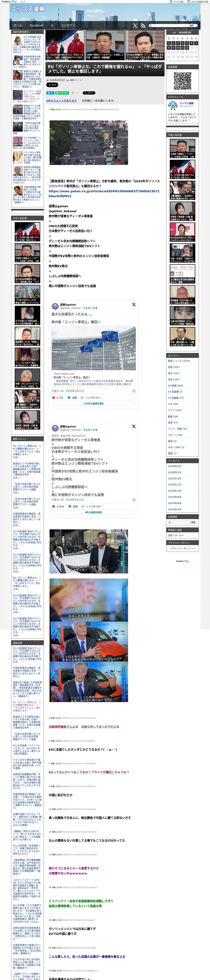210x980 pixels.
Task: Click the livedoor Blog logo at top left
Action: [x=9, y=1]
